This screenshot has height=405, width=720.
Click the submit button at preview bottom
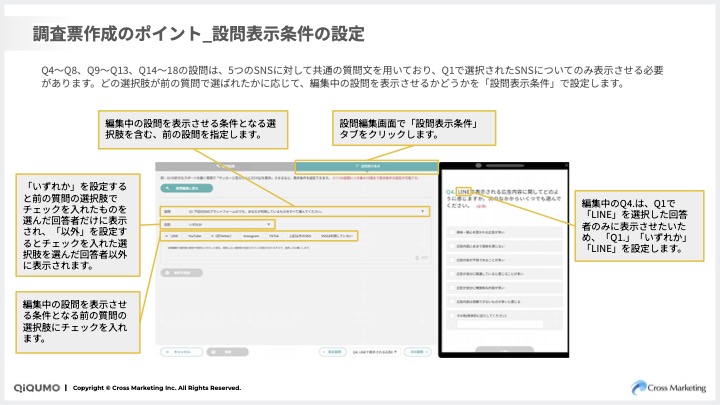[x=504, y=350]
